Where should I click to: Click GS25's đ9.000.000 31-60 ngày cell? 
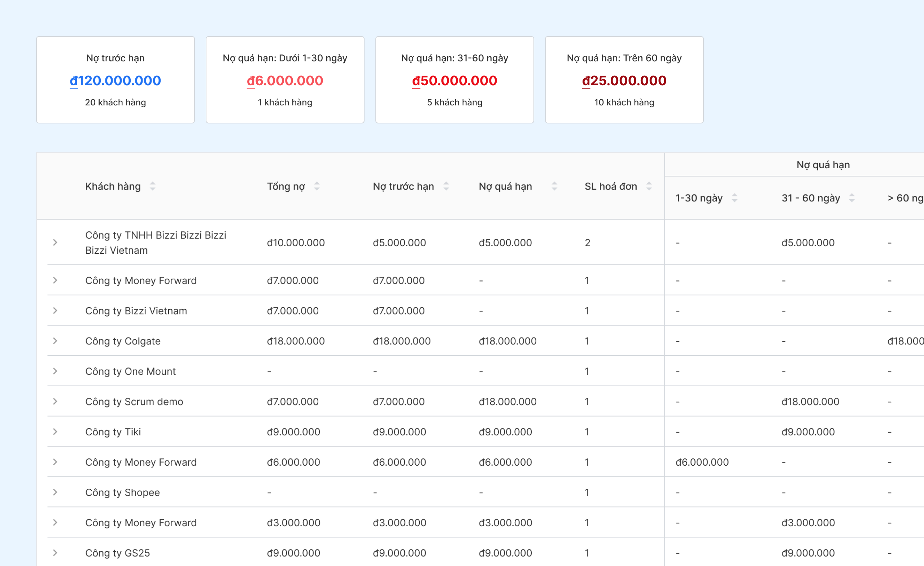pyautogui.click(x=808, y=553)
